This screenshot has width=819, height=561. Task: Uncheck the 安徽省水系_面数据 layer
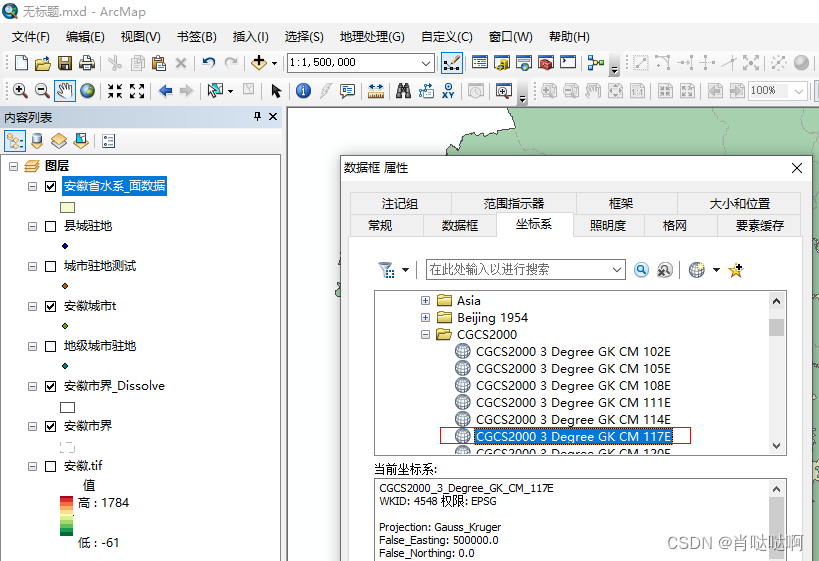51,186
